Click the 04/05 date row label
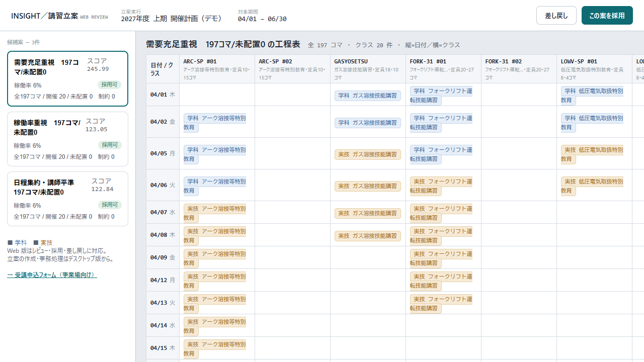 coord(163,153)
